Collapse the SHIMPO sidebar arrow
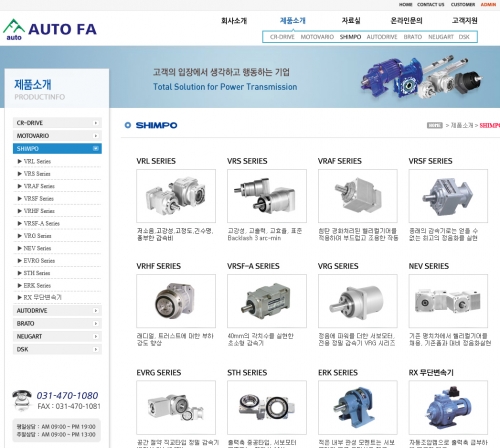The height and width of the screenshot is (448, 500). (96, 148)
